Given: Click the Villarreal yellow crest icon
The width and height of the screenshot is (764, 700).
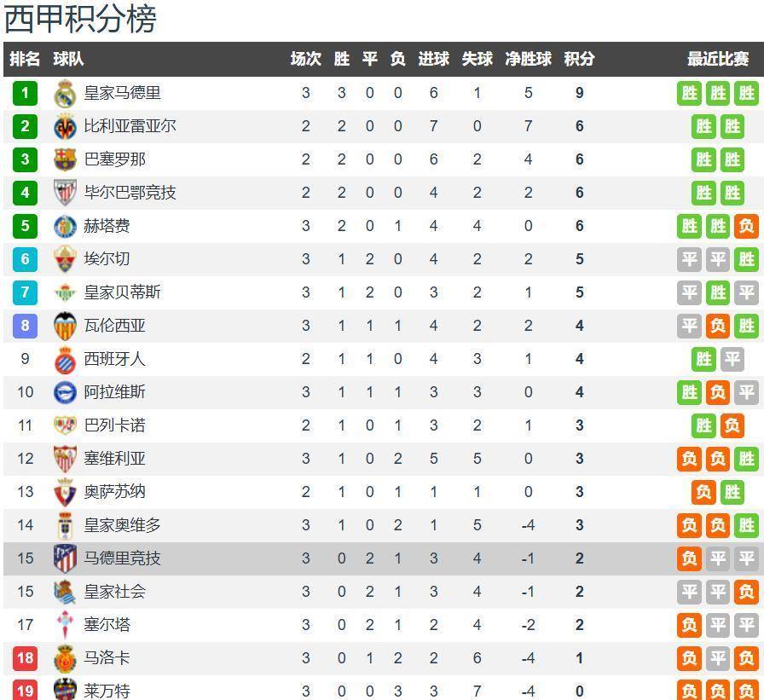Looking at the screenshot, I should click(x=65, y=126).
